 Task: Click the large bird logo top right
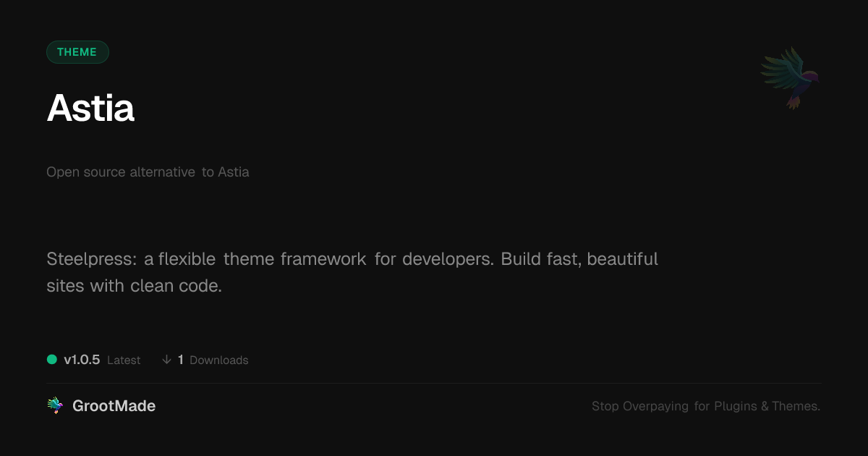[x=790, y=77]
